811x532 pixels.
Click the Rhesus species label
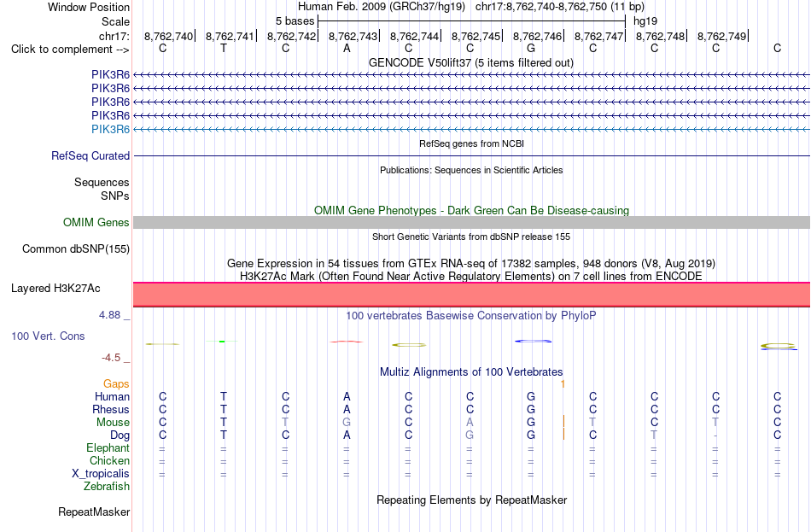(111, 410)
